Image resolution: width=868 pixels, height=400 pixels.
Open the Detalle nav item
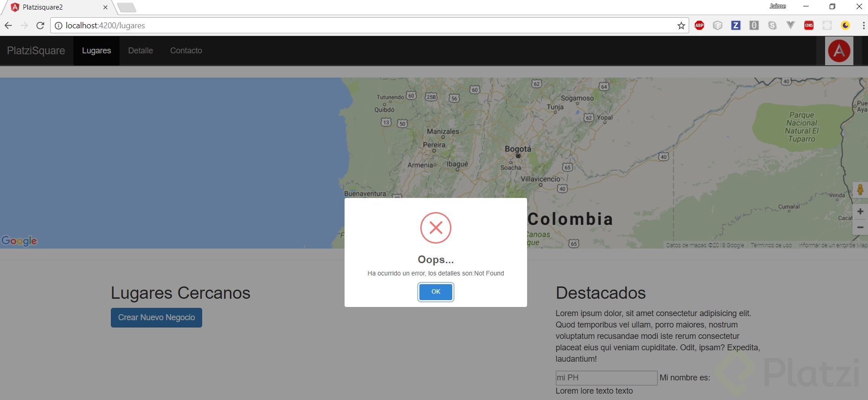pos(141,51)
